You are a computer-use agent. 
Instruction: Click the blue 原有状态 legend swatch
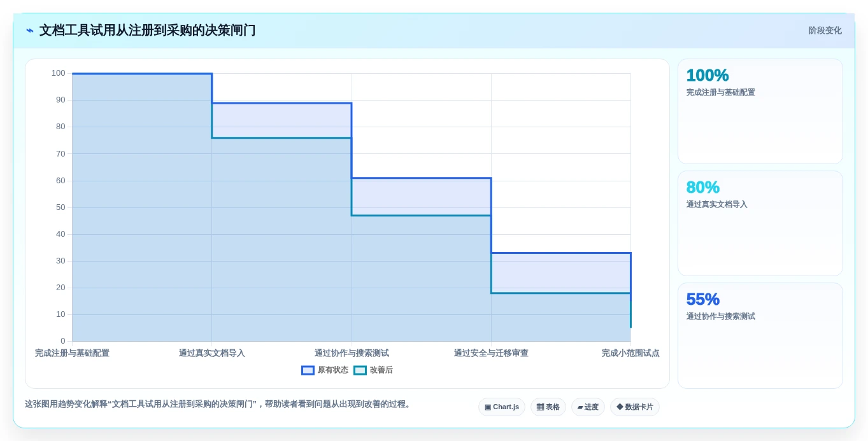pyautogui.click(x=308, y=370)
